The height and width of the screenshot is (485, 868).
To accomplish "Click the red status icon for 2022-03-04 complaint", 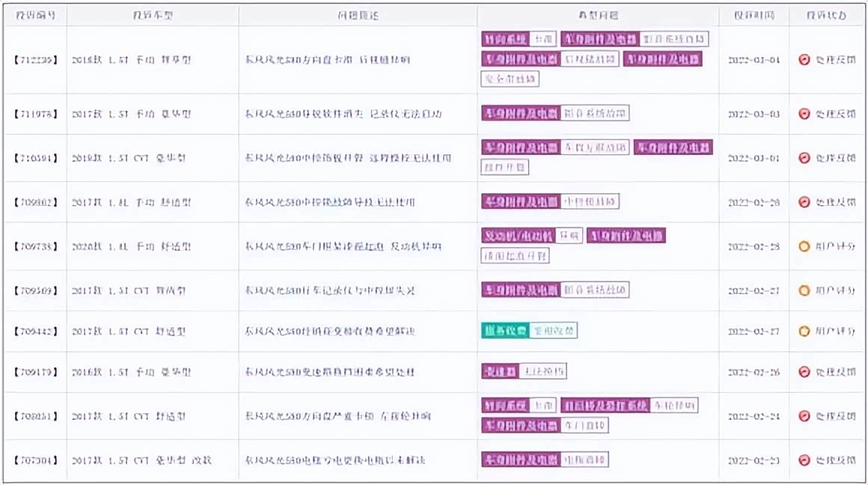I will (x=804, y=59).
